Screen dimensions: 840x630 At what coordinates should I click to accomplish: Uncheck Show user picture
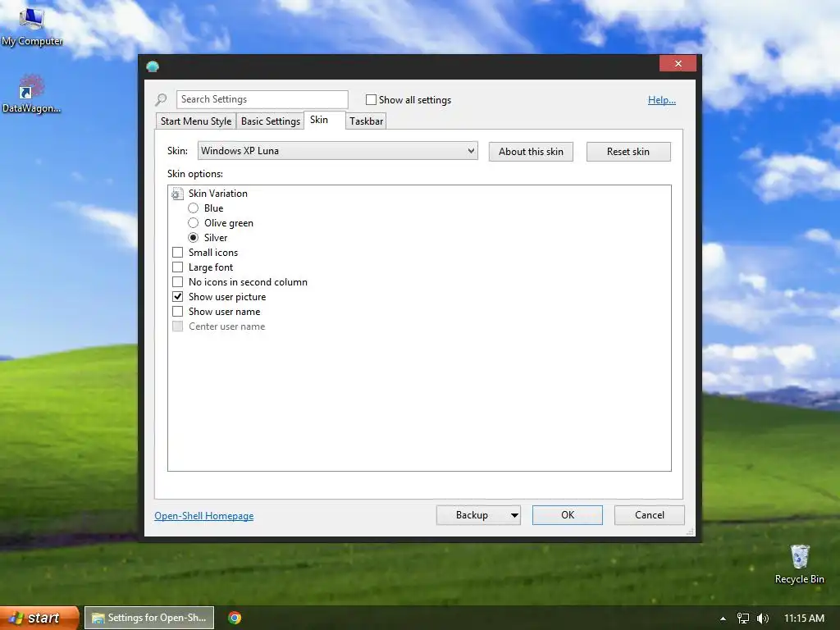point(177,296)
